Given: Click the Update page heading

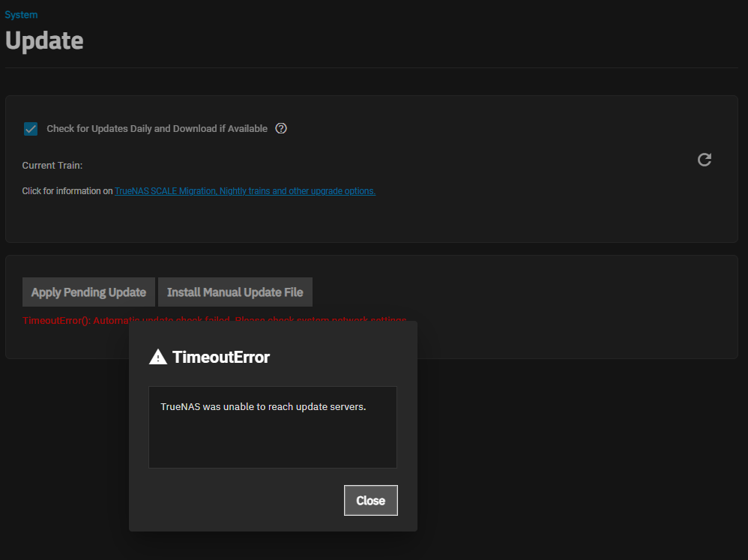Looking at the screenshot, I should pyautogui.click(x=44, y=40).
